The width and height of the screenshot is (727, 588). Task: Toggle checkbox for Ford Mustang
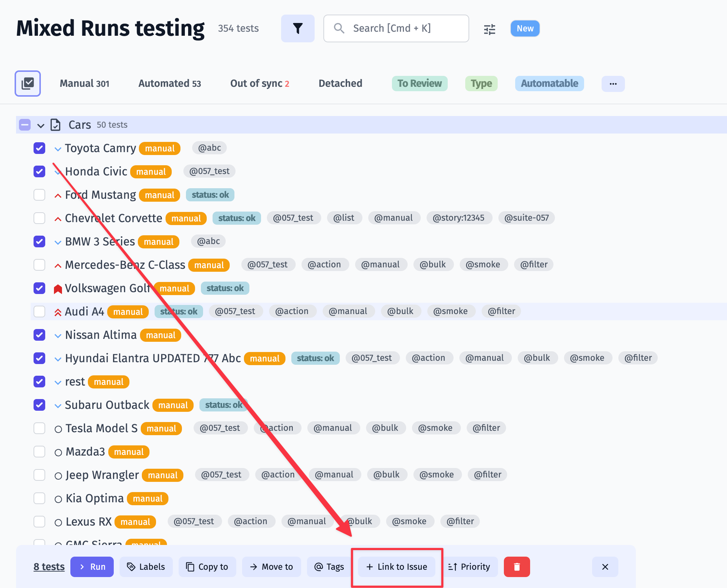pos(39,194)
